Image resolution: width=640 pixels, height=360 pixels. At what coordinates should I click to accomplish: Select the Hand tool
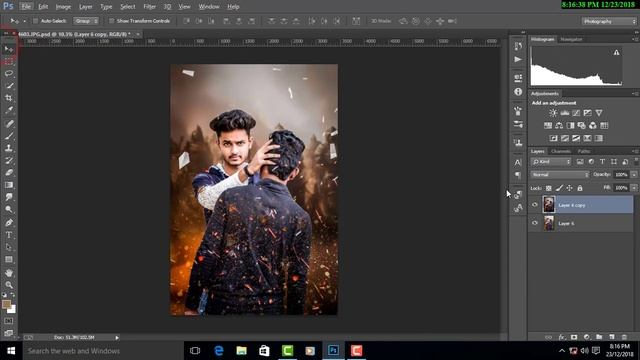(x=9, y=273)
